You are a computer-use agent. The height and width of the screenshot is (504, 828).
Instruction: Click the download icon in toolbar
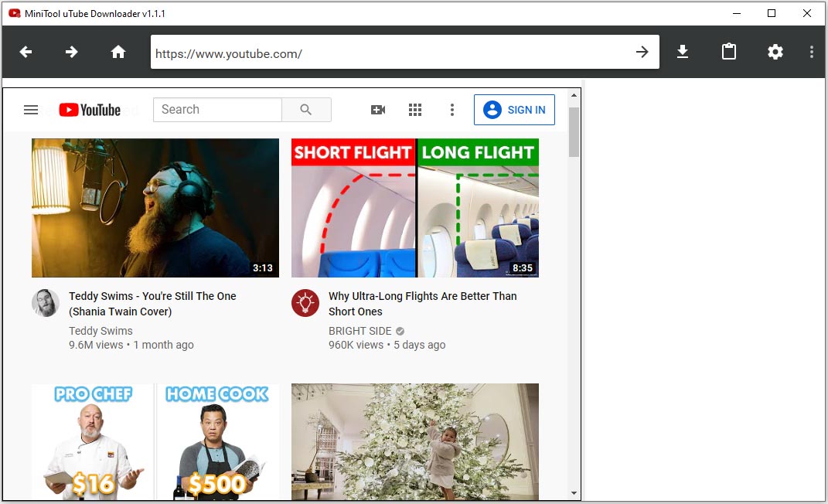(682, 52)
